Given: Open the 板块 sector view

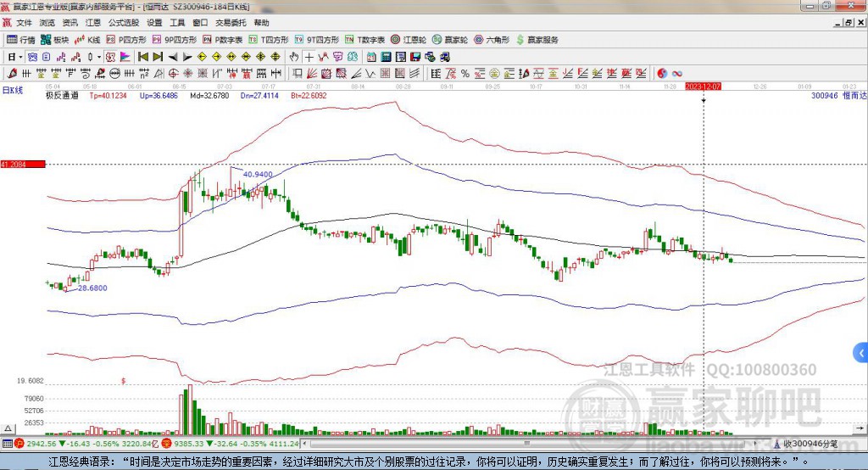Looking at the screenshot, I should click(55, 40).
